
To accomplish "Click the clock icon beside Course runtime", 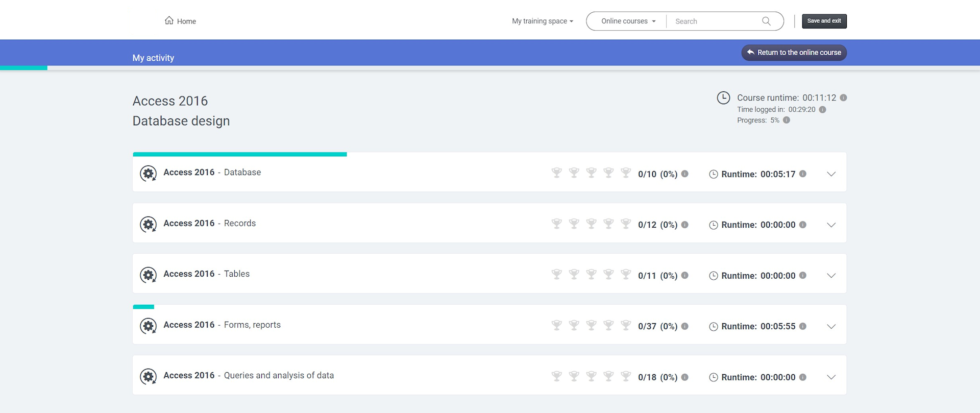I will (723, 98).
